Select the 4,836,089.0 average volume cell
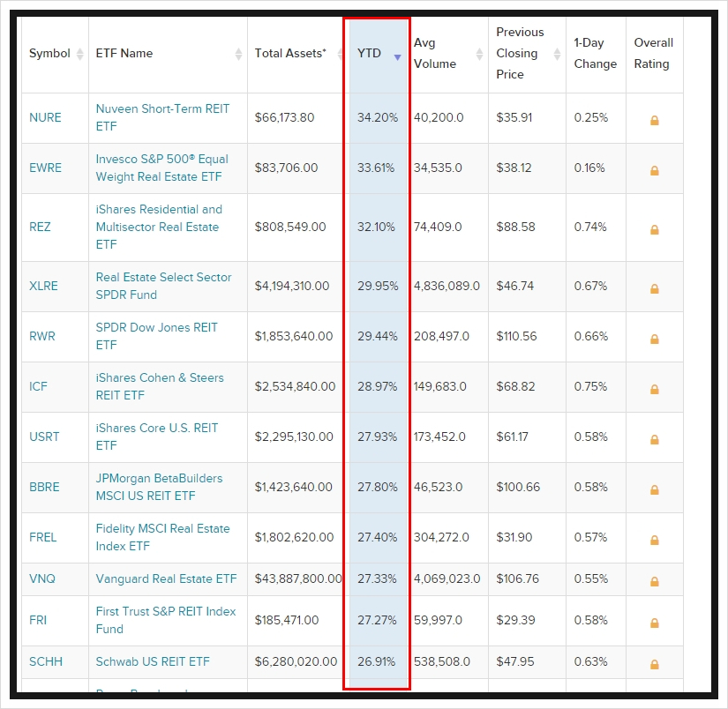 447,286
